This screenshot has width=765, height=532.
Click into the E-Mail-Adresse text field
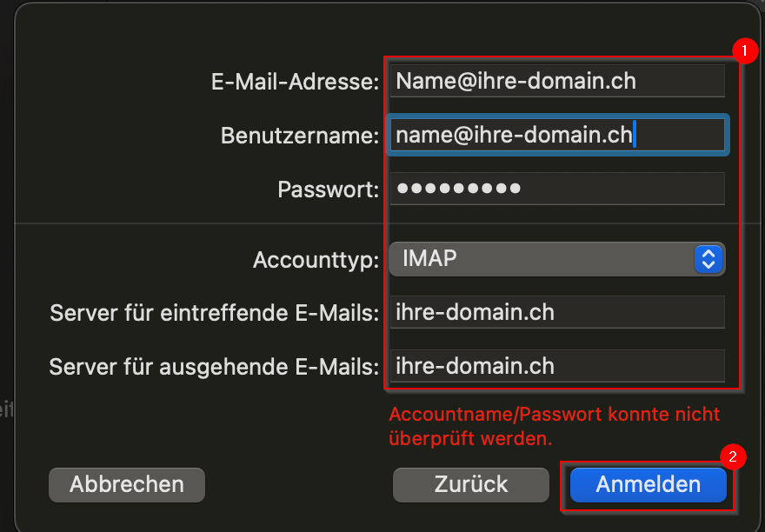[x=556, y=82]
